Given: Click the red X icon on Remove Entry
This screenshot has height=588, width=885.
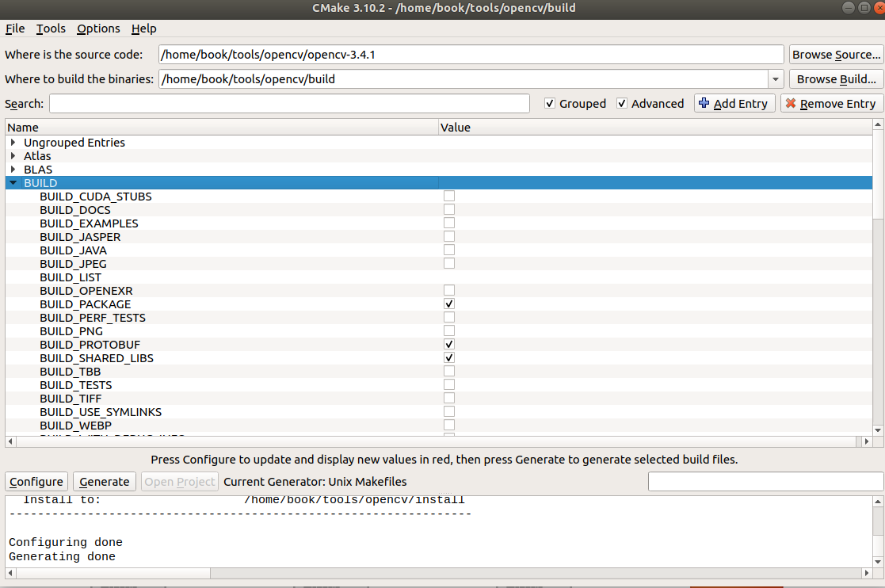Looking at the screenshot, I should [791, 103].
